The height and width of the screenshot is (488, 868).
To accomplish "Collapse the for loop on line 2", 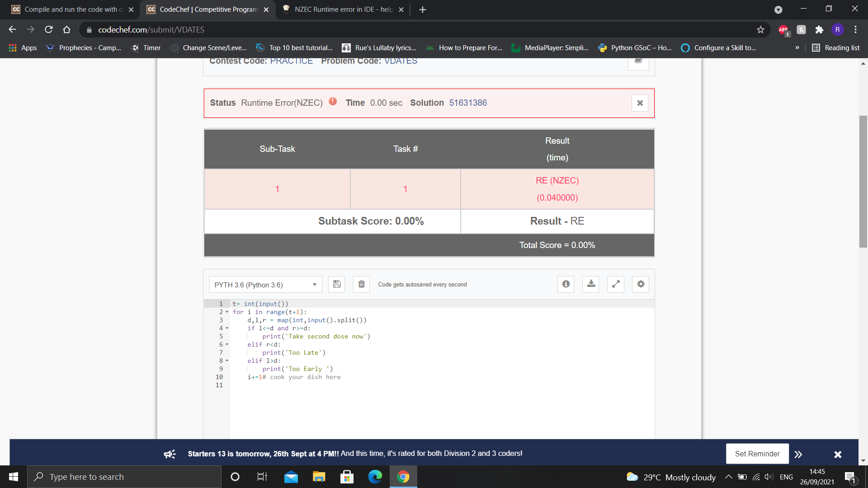I will tap(227, 312).
